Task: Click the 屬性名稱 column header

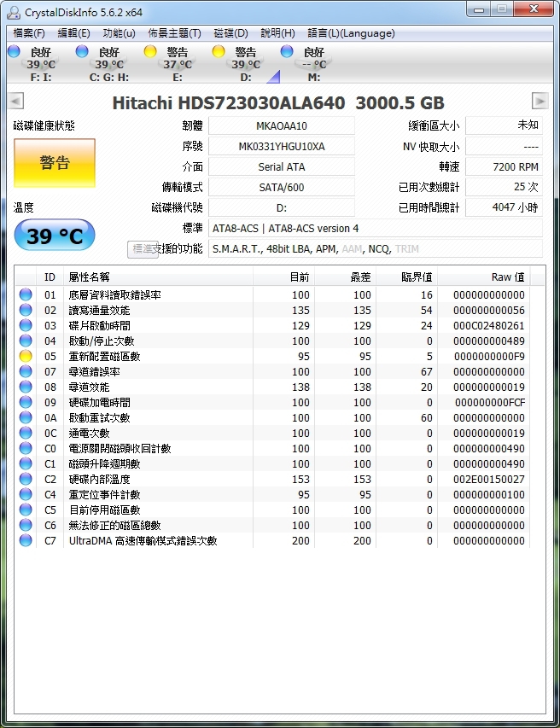Action: pos(158,277)
